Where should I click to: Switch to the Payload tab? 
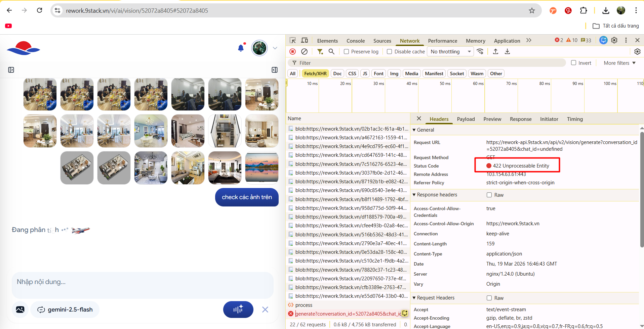pos(466,119)
